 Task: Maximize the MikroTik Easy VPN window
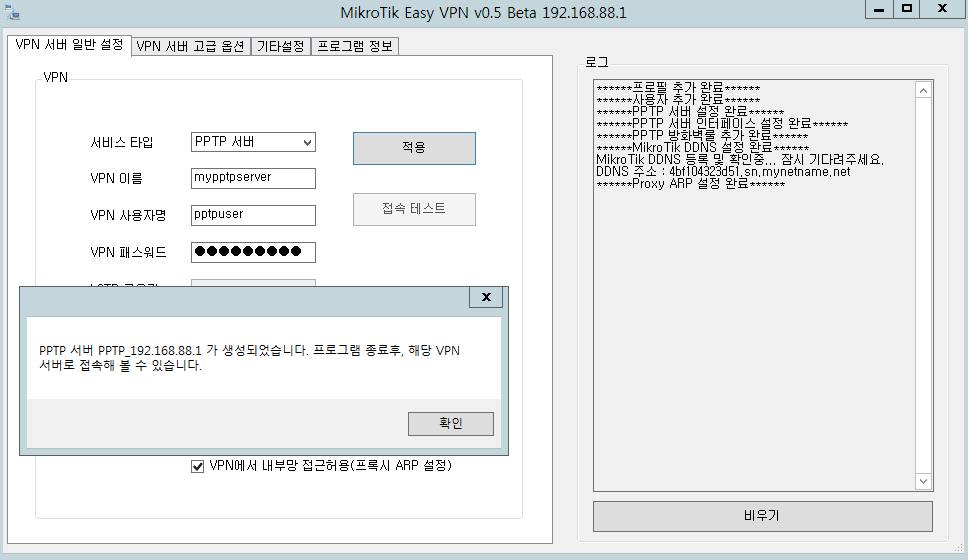point(906,9)
